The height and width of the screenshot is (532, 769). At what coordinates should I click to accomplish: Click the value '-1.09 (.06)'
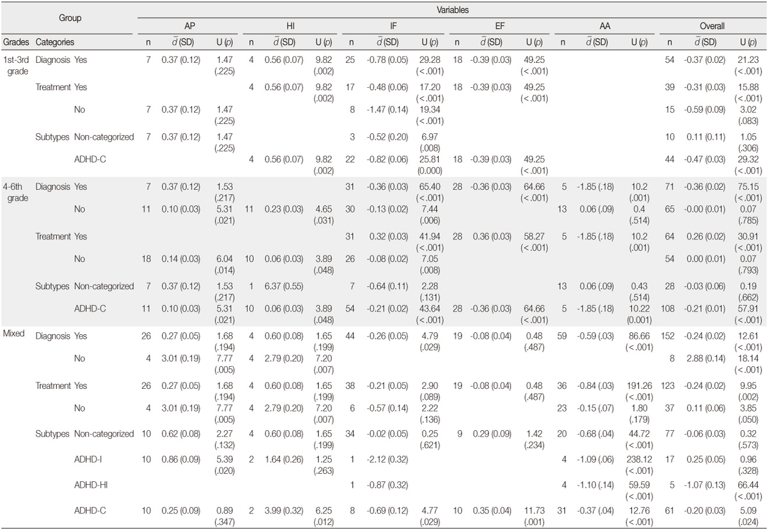(596, 460)
